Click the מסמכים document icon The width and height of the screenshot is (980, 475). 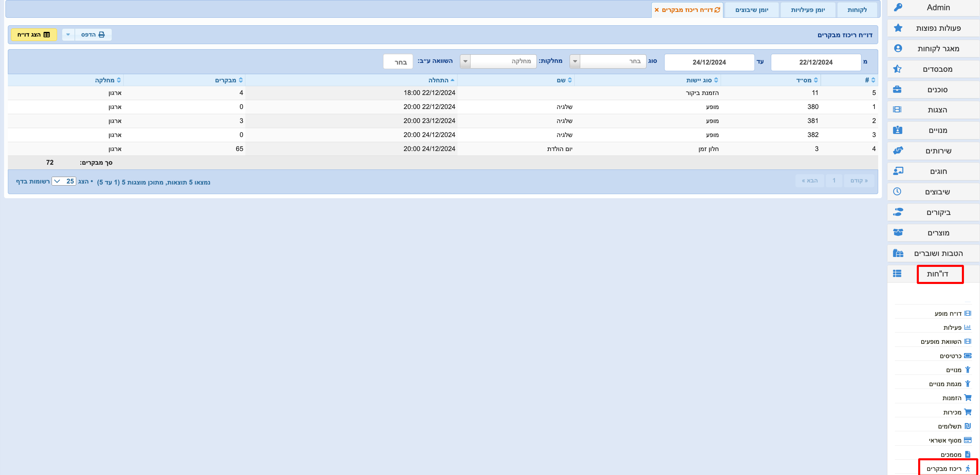tap(968, 454)
